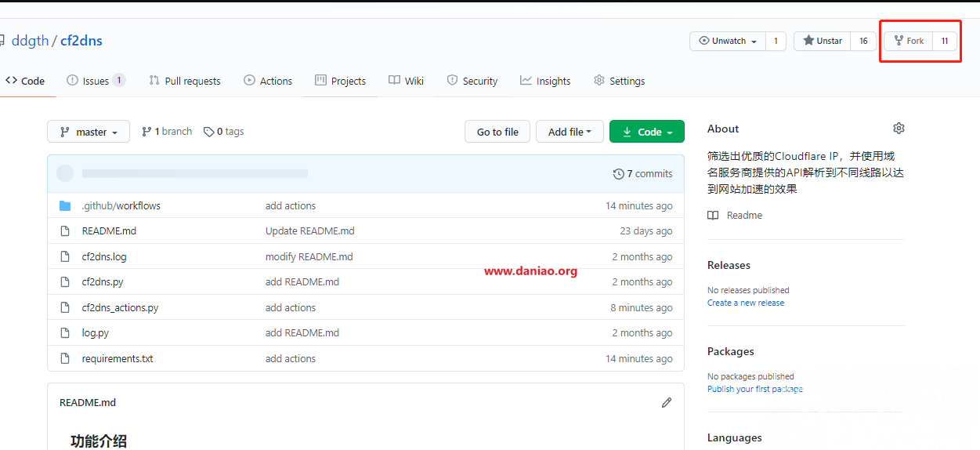Open the 'Update README.md' commit message
This screenshot has height=450, width=980.
coord(310,230)
